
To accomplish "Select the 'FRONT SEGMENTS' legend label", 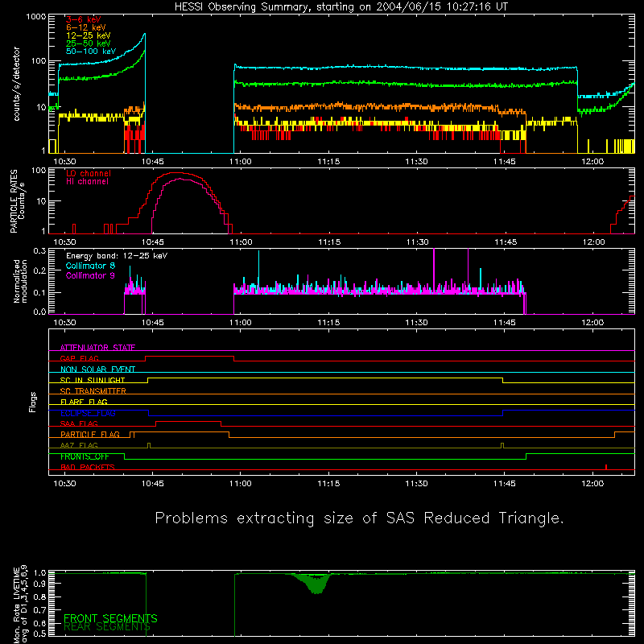I will (x=110, y=618).
